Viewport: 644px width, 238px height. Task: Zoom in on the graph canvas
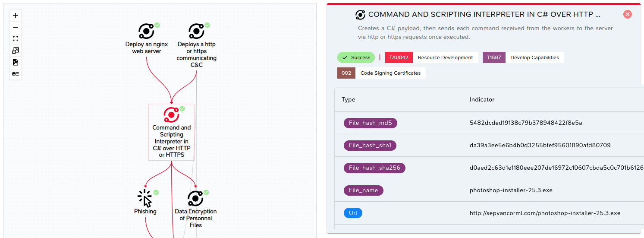click(16, 16)
